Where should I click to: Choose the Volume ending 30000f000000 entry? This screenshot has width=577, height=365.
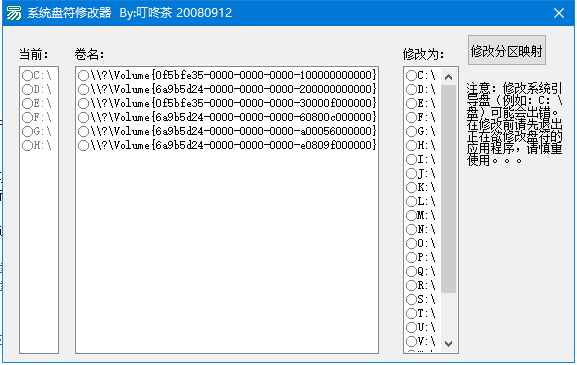click(x=227, y=103)
